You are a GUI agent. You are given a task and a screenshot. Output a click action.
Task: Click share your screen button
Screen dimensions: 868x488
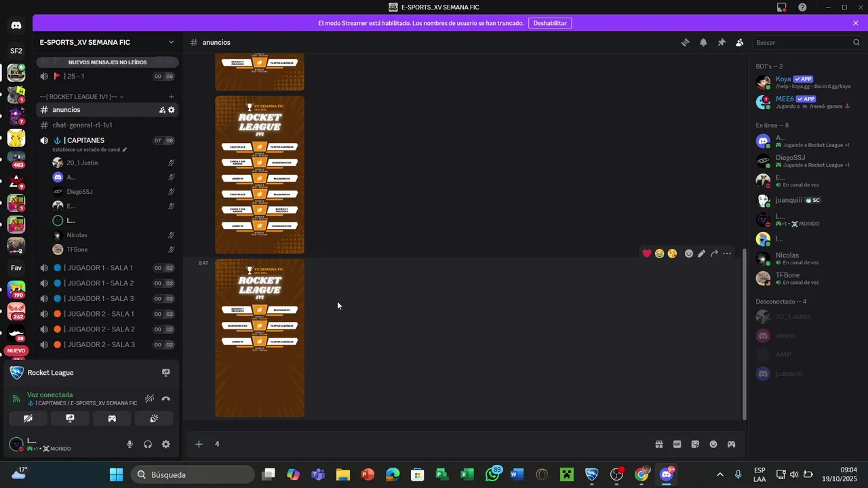tap(70, 418)
